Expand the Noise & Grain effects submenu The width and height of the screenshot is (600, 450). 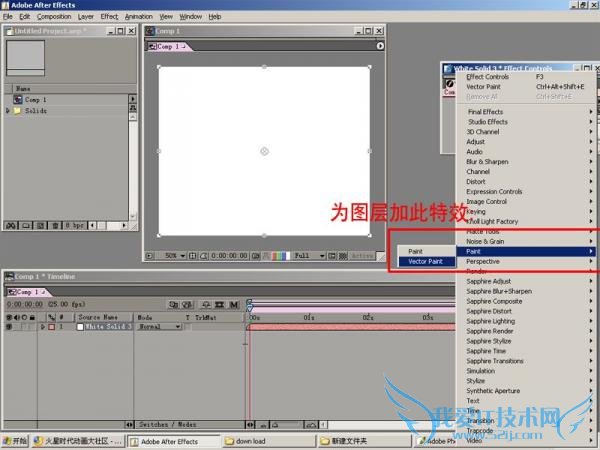527,241
